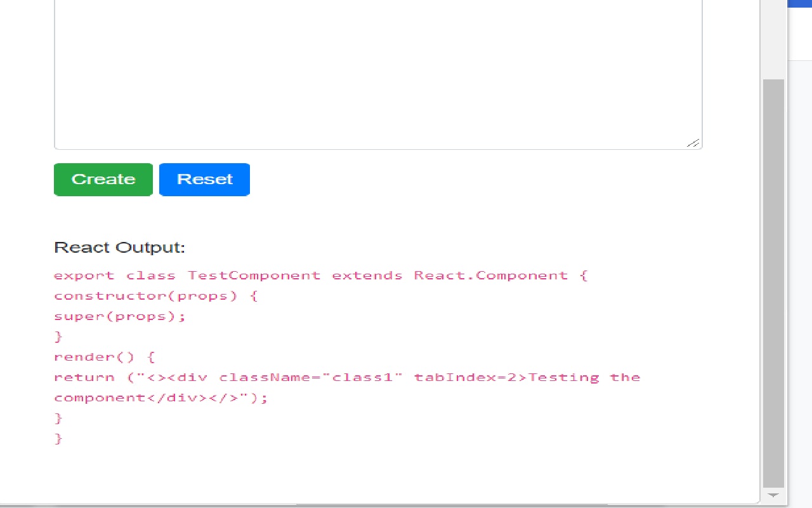Click the textarea resize handle
This screenshot has height=508, width=812.
[x=694, y=143]
